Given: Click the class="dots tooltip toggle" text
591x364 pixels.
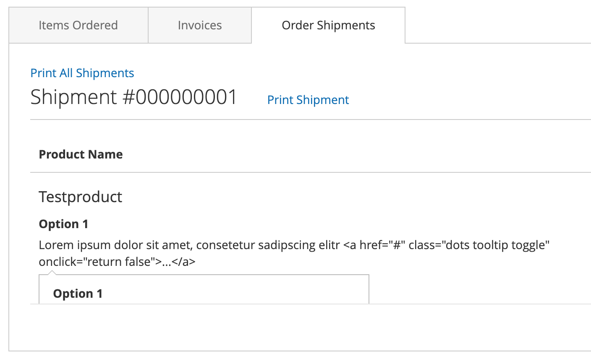Looking at the screenshot, I should click(479, 245).
